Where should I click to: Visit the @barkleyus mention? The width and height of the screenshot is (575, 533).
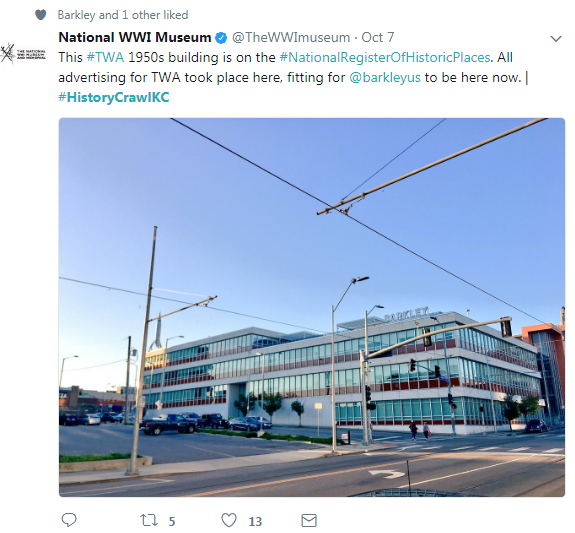(385, 77)
